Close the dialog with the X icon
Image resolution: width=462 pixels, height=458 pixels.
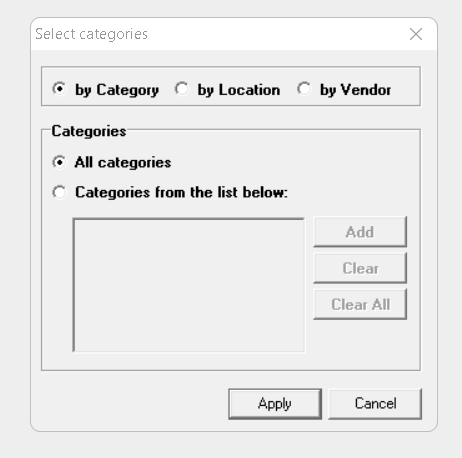tap(416, 34)
